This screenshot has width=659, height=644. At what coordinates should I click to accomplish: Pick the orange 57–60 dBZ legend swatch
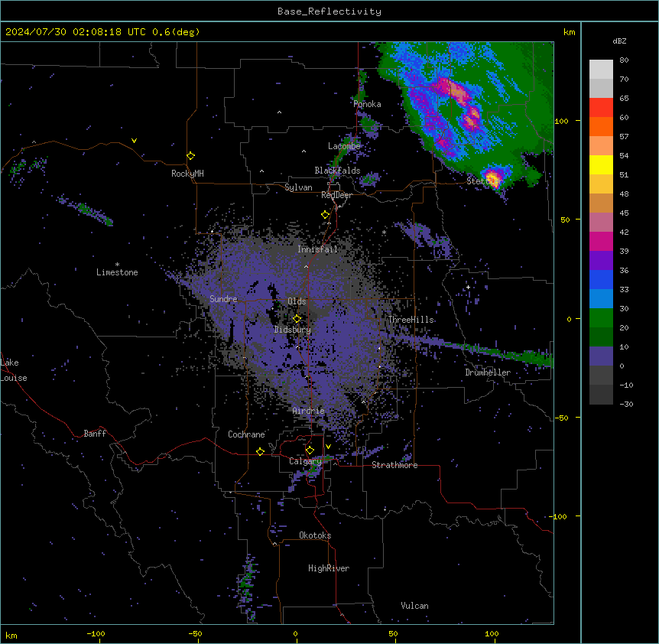pyautogui.click(x=601, y=126)
